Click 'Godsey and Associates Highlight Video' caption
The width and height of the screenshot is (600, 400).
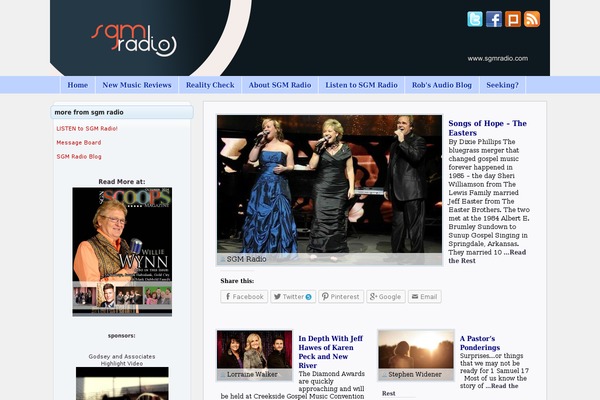[122, 360]
